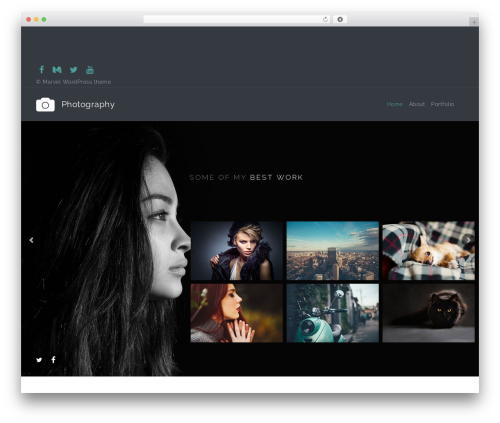Click the round icon button beside address bar
500x423 pixels.
pos(340,19)
